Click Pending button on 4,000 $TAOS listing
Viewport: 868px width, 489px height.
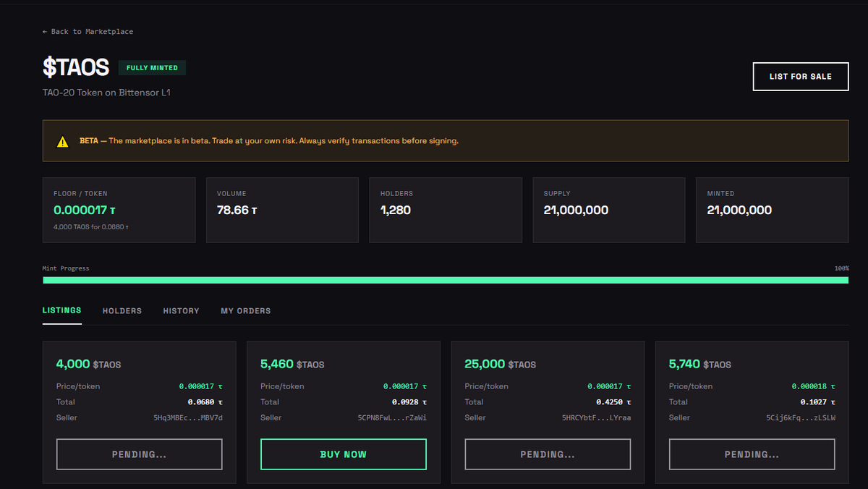(139, 454)
